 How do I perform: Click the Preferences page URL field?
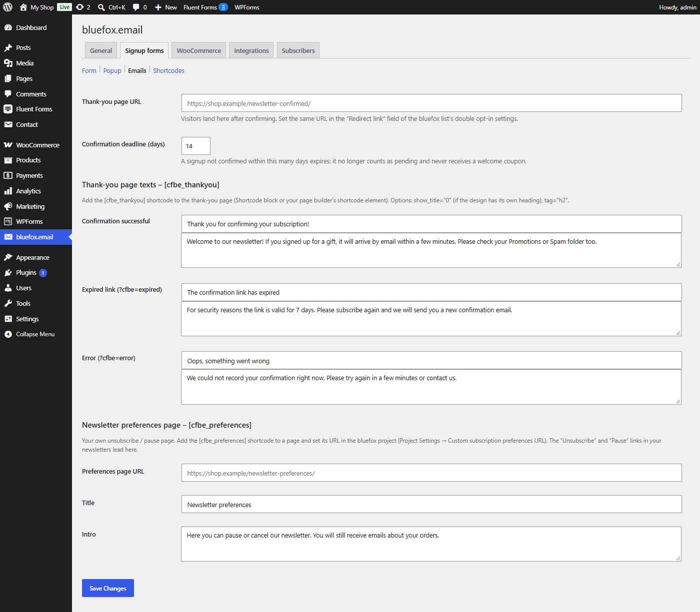(x=431, y=473)
